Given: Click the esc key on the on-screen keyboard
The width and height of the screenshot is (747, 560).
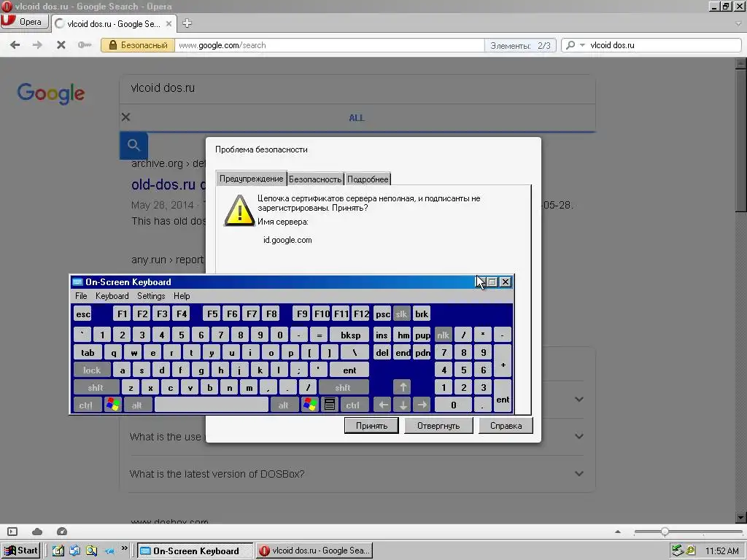Looking at the screenshot, I should [x=83, y=314].
